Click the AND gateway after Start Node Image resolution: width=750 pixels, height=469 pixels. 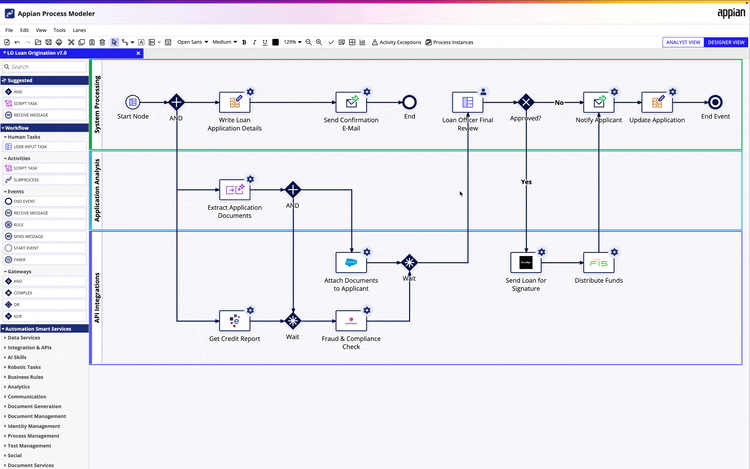click(176, 102)
